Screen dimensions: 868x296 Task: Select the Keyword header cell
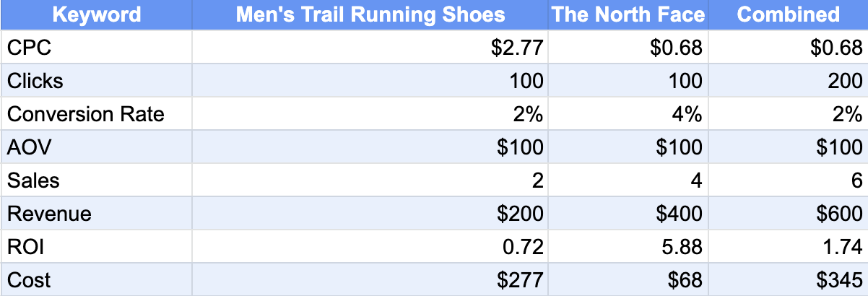[96, 14]
